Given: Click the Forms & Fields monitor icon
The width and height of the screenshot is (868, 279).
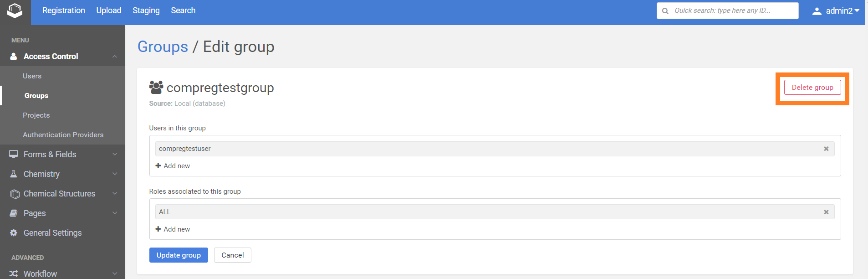Looking at the screenshot, I should (x=14, y=155).
